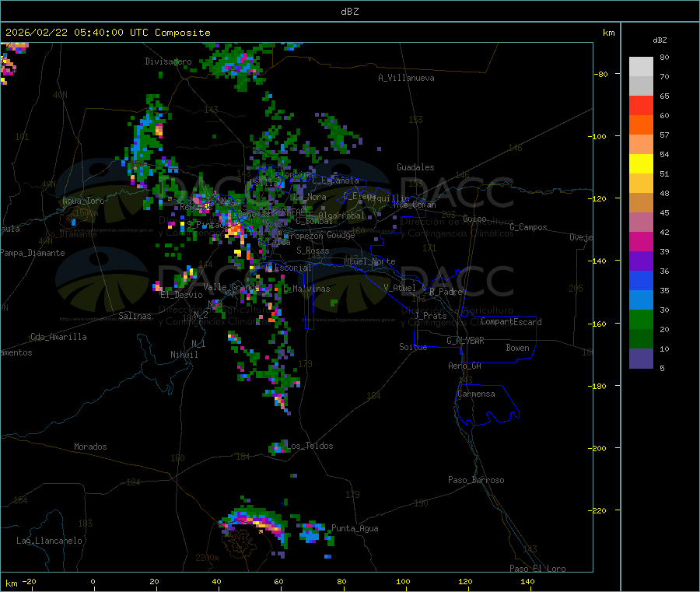Click the dBZ title in top bar
The width and height of the screenshot is (700, 592).
pyautogui.click(x=349, y=12)
